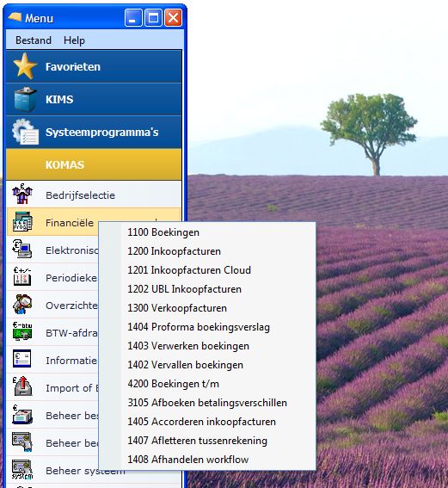This screenshot has width=448, height=488.
Task: Click the Import inbox arrow icon
Action: pyautogui.click(x=22, y=386)
